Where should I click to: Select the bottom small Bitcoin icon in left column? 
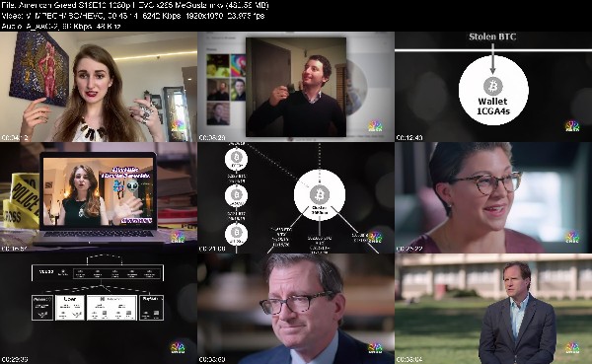click(x=237, y=232)
